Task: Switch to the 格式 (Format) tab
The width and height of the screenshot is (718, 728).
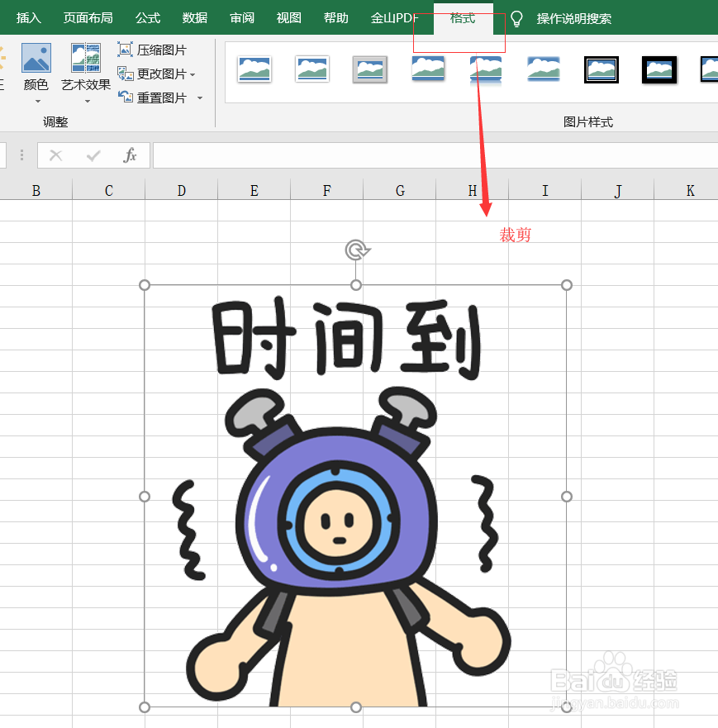Action: (x=460, y=18)
